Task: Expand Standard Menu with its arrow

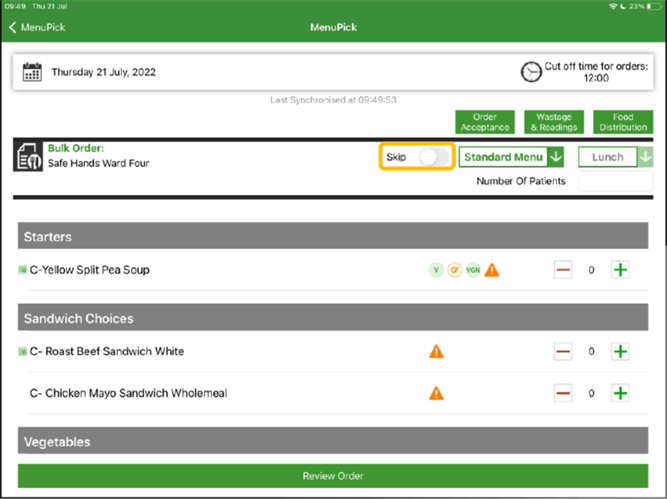Action: tap(556, 157)
